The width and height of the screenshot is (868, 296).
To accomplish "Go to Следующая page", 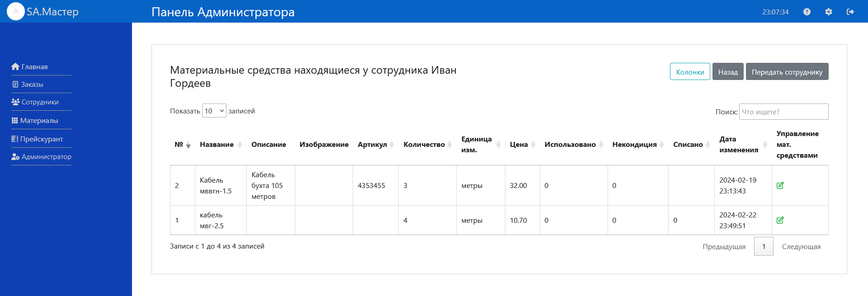I will (801, 246).
